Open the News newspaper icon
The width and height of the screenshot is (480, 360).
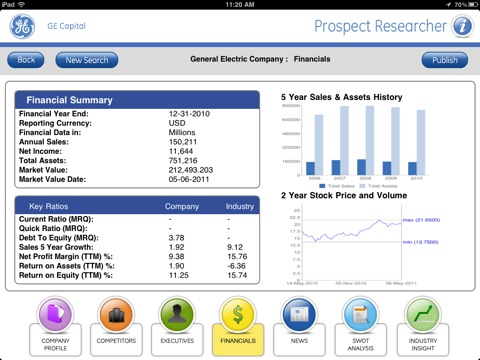click(299, 314)
